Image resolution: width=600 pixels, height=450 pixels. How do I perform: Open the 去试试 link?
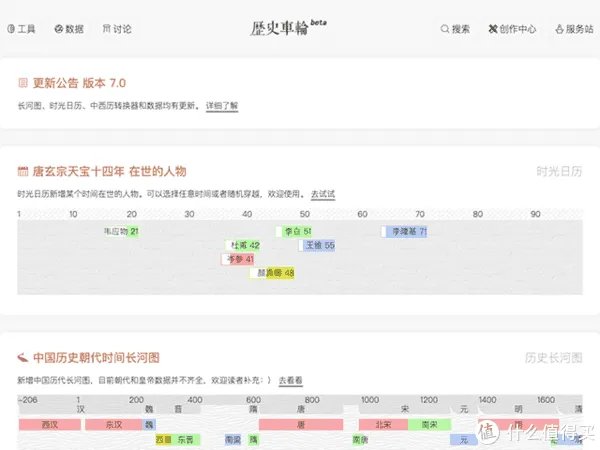323,194
